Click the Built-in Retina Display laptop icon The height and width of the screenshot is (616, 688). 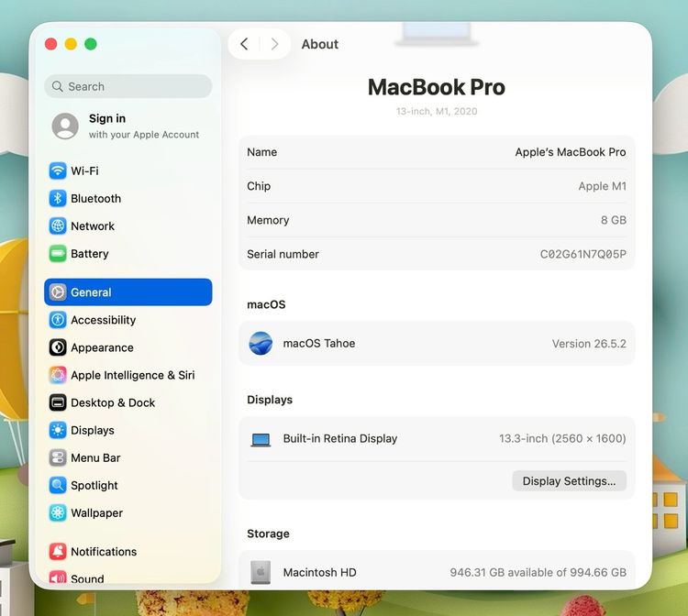(261, 439)
